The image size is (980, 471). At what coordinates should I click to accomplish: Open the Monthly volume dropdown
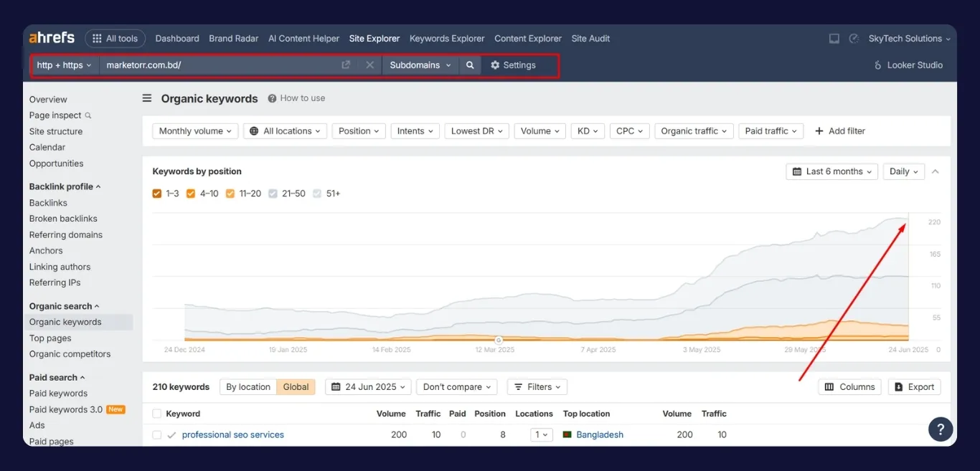click(x=196, y=131)
